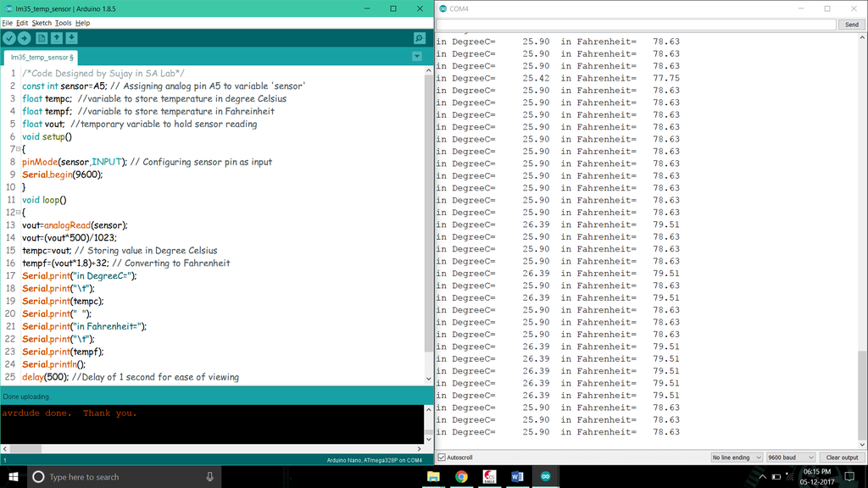Click line number 1 status indicator
Screen dimensions: 868x488
pyautogui.click(x=5, y=460)
